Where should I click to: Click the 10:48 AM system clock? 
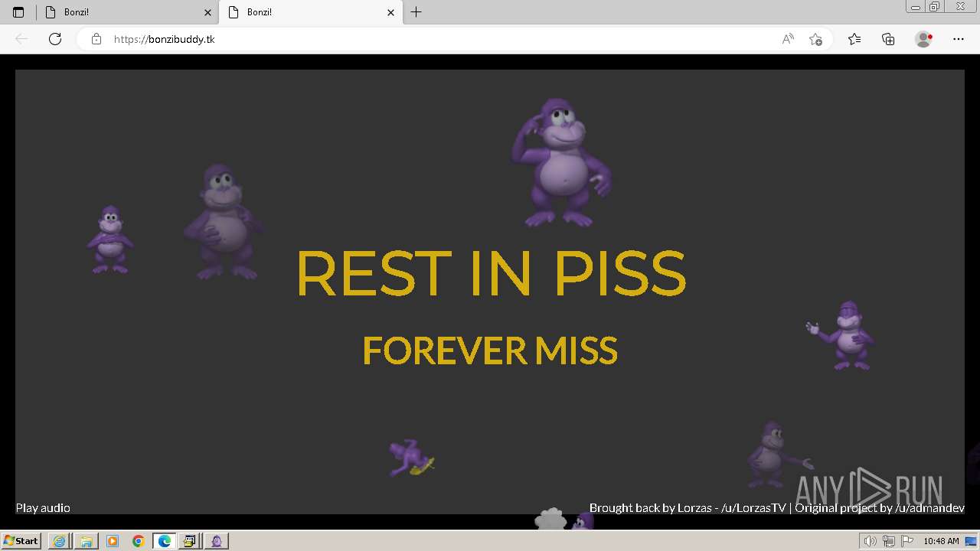pos(941,541)
